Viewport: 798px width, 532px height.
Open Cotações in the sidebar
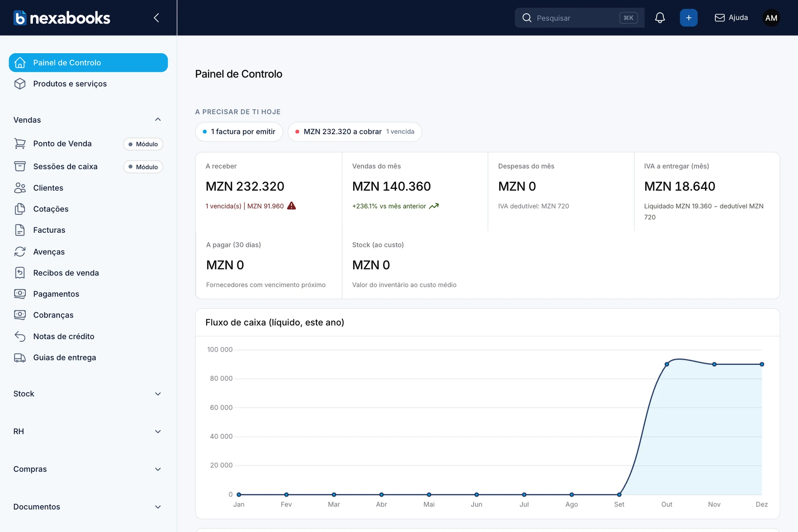(88, 209)
